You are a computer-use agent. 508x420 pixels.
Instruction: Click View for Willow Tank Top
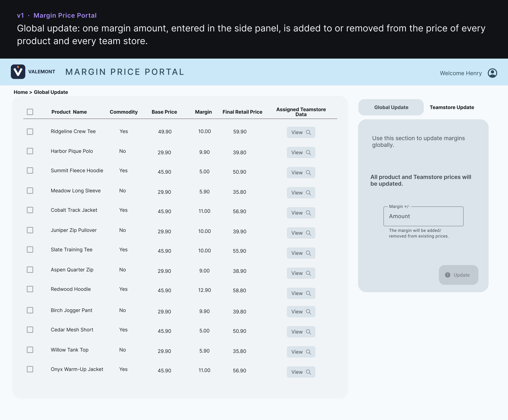(x=301, y=352)
